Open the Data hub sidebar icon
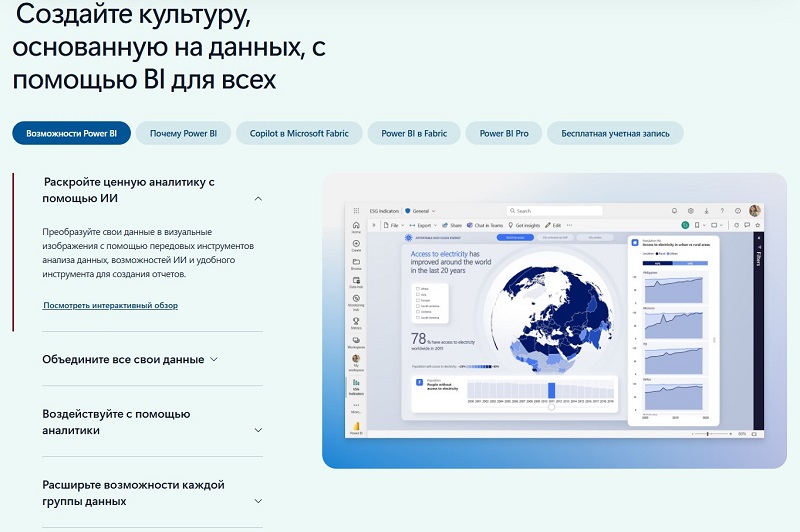The width and height of the screenshot is (800, 532). [x=356, y=282]
